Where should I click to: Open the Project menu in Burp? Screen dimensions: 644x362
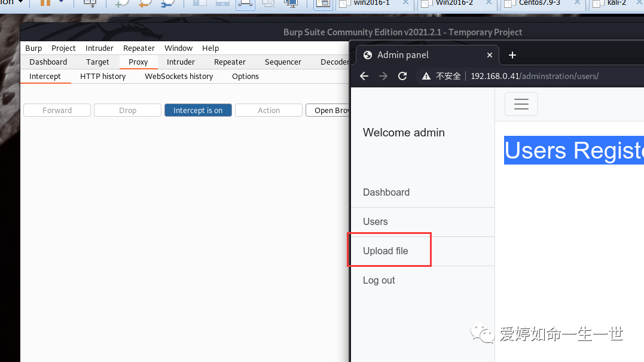point(63,48)
